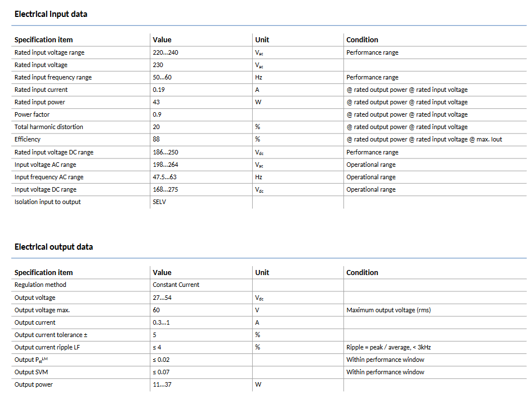Click the "Output current ripple LF" label
The image size is (532, 403).
[47, 347]
